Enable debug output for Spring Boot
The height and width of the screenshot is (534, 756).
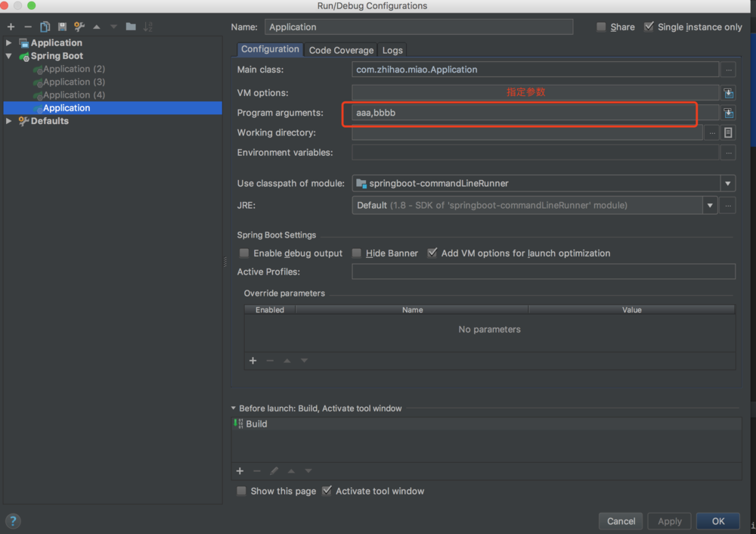243,253
